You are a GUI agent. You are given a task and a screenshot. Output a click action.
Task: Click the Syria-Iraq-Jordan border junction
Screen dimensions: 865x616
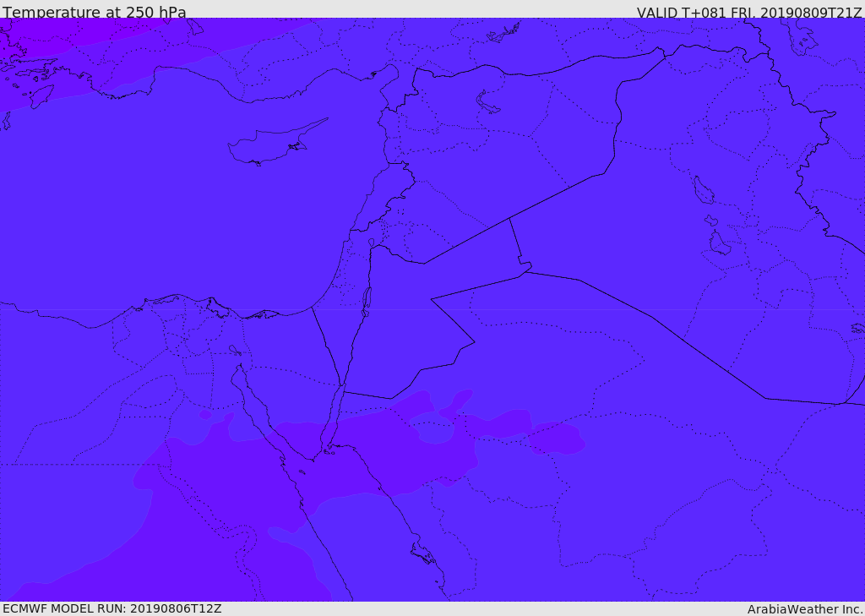tap(509, 219)
